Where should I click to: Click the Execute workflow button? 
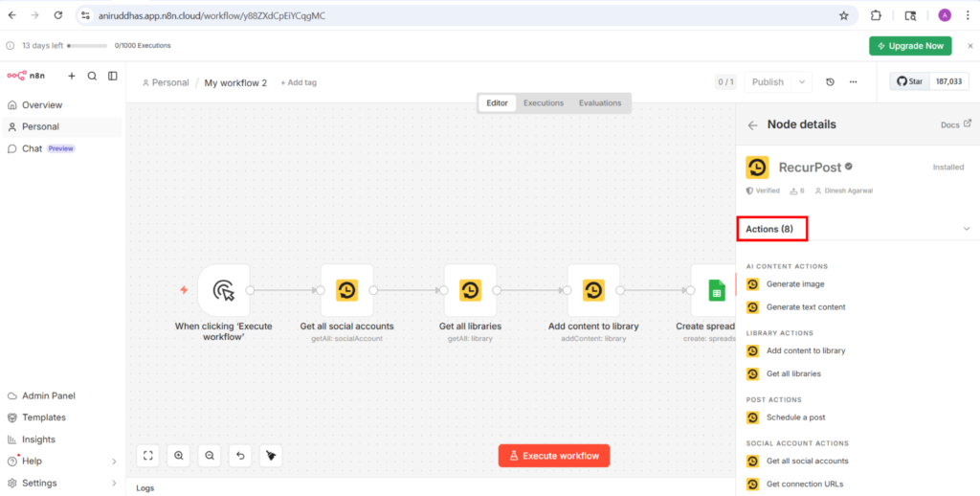coord(554,456)
